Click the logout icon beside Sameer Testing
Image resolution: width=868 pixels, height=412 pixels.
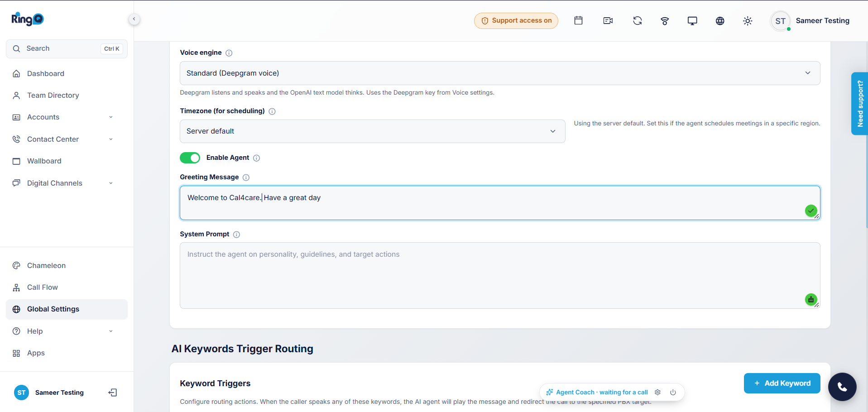pos(113,393)
